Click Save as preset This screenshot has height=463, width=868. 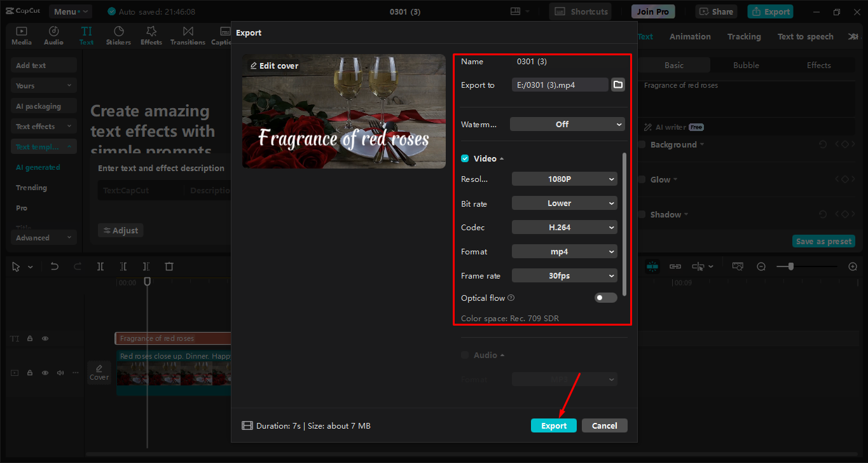pyautogui.click(x=823, y=241)
